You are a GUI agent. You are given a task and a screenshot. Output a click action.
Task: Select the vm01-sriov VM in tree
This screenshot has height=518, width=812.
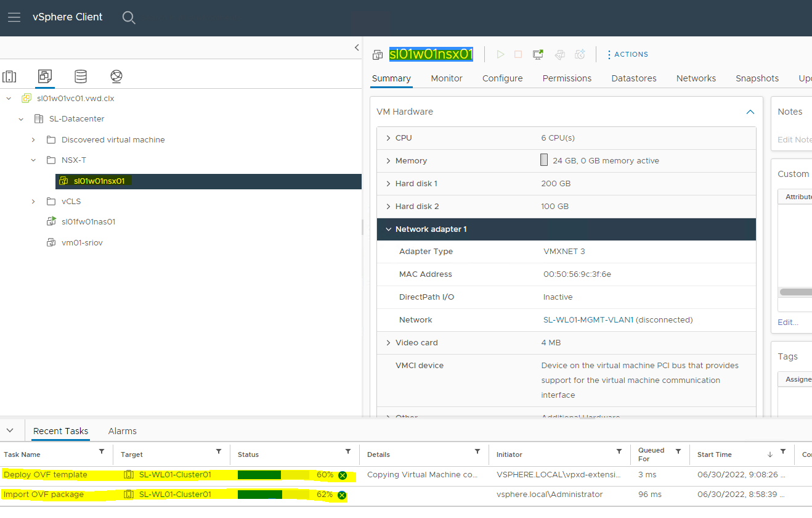coord(82,243)
